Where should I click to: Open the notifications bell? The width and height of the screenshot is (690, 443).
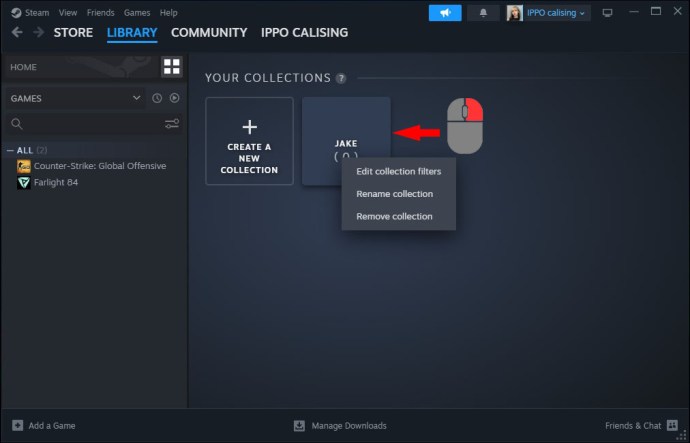(483, 13)
